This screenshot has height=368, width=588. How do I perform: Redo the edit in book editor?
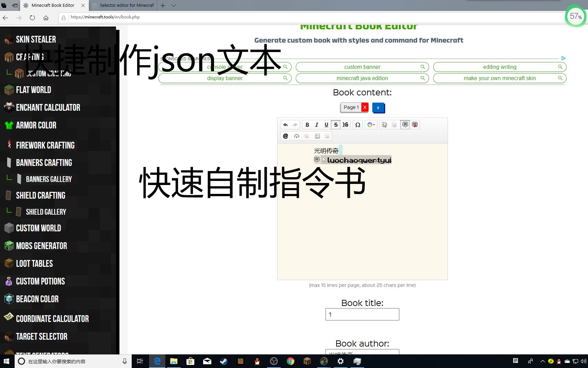[x=295, y=125]
